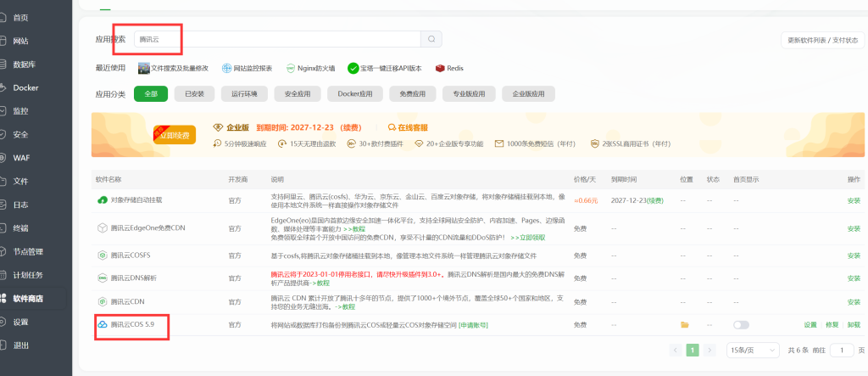Click the 腾讯云COS 5.9 cloud icon
868x376 pixels.
(103, 324)
